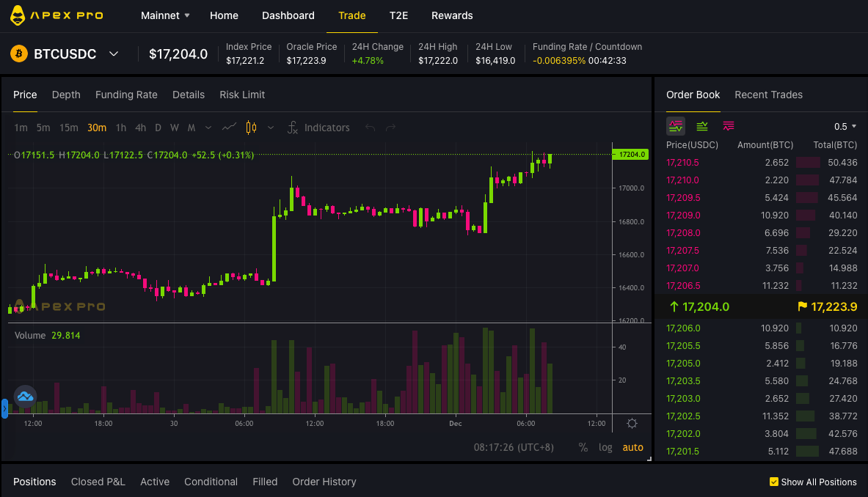
Task: Click the 17,223.9 oracle price value
Action: click(834, 306)
